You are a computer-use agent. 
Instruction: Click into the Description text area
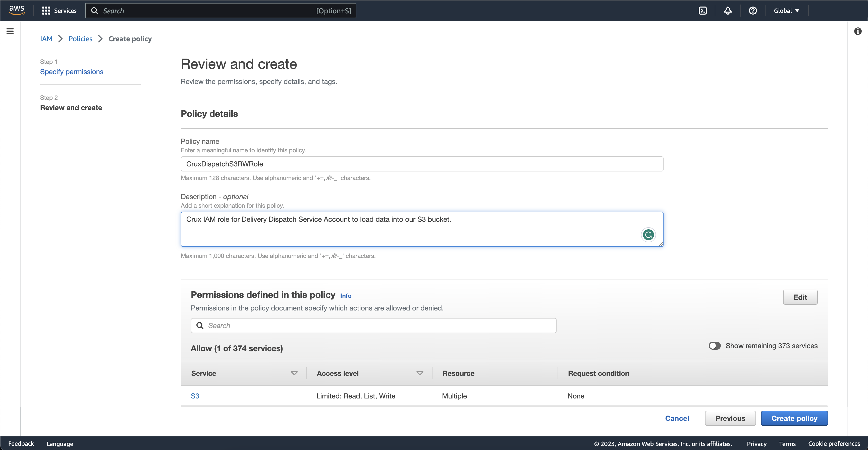tap(422, 229)
